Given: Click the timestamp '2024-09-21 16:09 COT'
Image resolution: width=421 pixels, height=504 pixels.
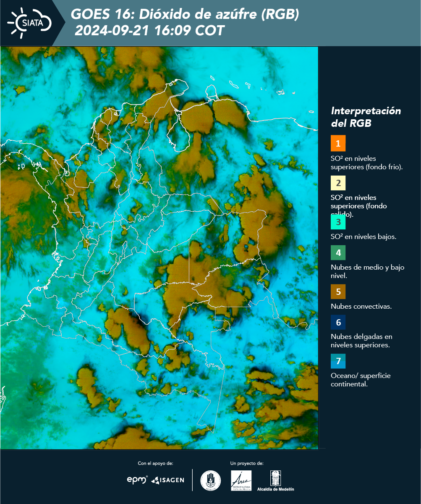Looking at the screenshot, I should (x=149, y=31).
